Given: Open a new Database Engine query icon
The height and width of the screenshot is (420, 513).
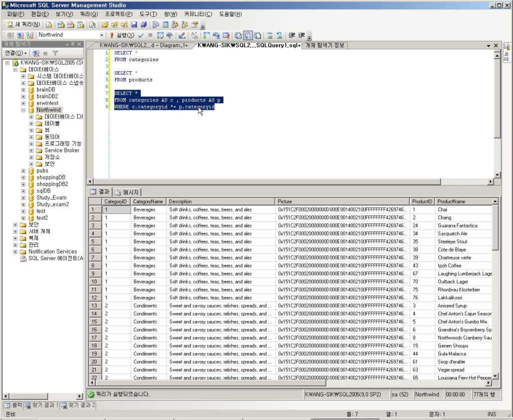Looking at the screenshot, I should coord(49,25).
